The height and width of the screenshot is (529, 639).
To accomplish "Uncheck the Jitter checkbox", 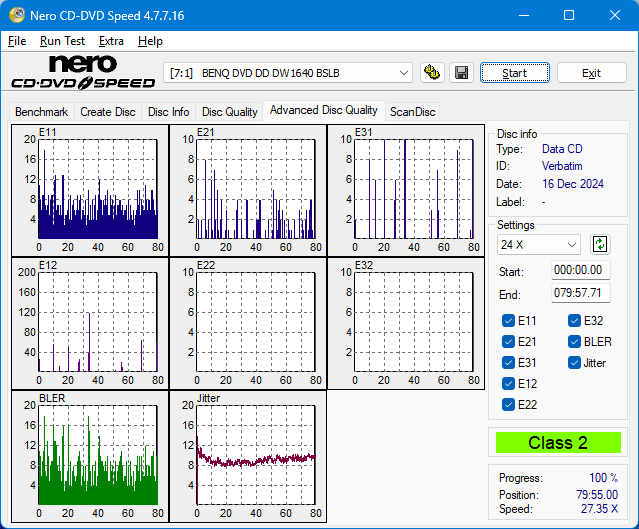I will point(574,363).
